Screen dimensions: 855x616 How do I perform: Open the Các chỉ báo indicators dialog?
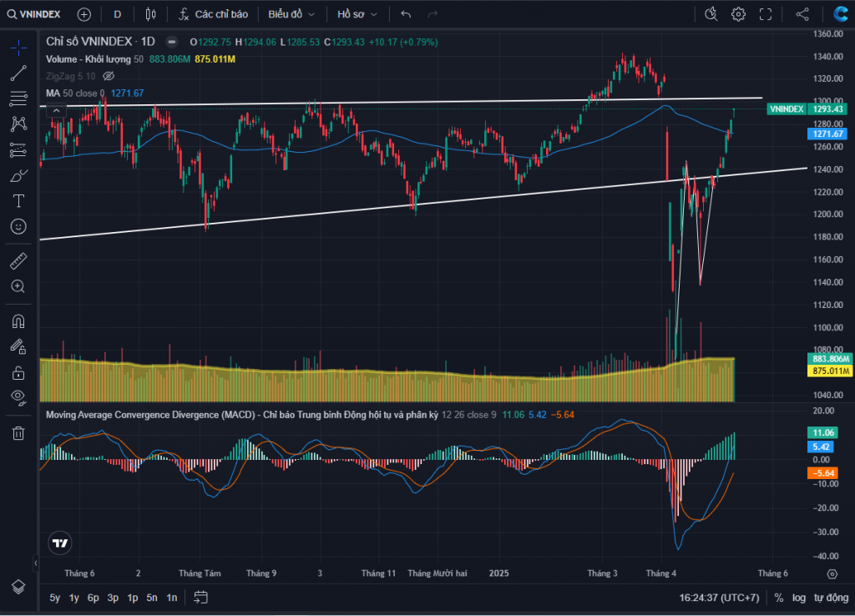[x=214, y=14]
